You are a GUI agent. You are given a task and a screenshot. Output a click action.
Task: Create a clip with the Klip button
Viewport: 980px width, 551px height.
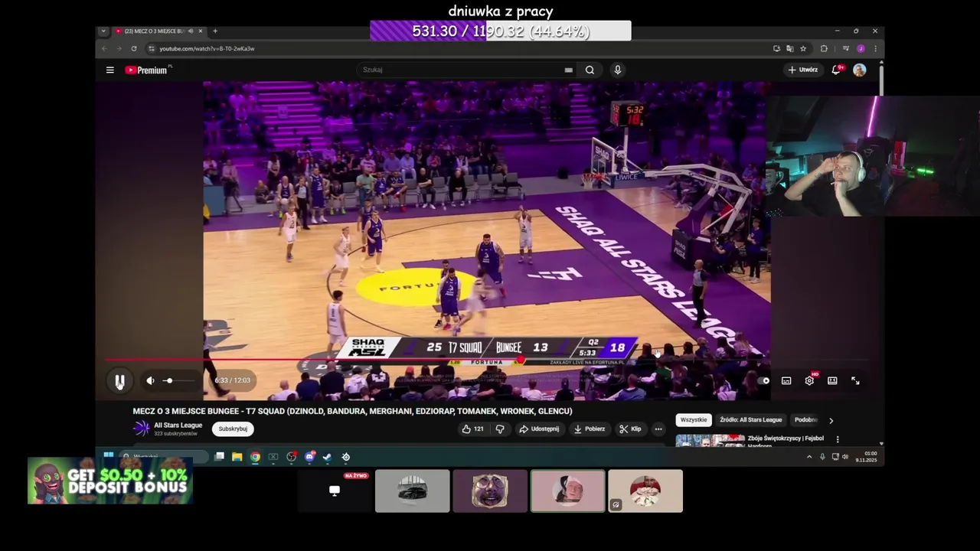630,429
